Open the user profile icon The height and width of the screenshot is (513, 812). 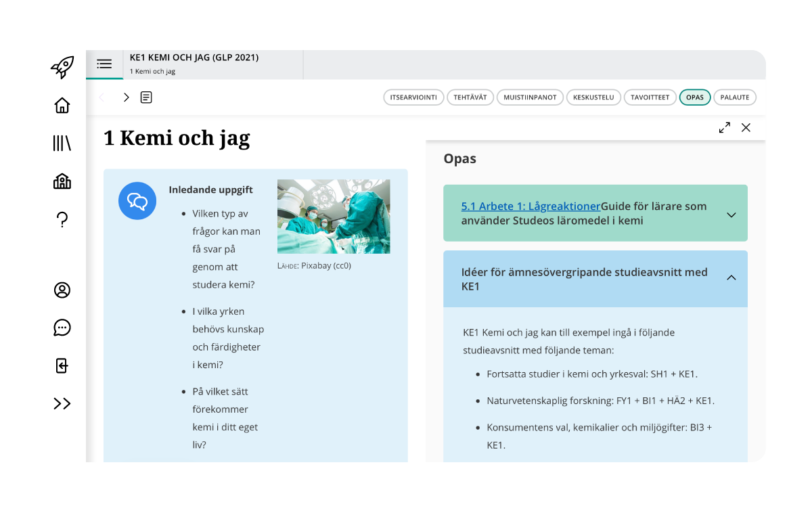point(62,290)
